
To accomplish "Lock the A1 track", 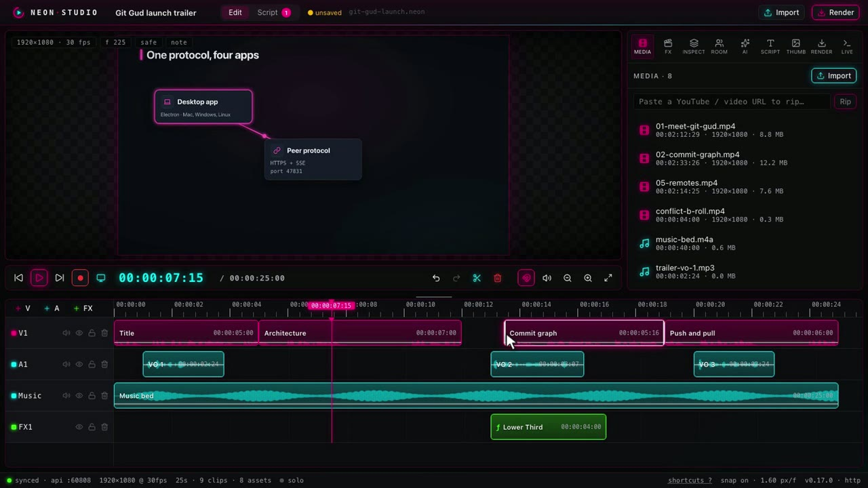I will point(92,364).
